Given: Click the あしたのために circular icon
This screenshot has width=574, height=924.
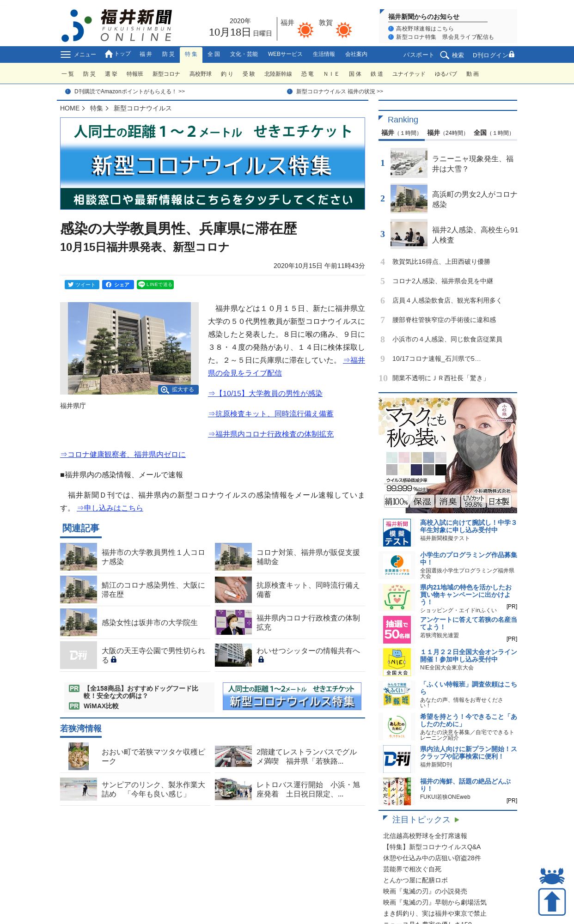Looking at the screenshot, I should coord(397,727).
